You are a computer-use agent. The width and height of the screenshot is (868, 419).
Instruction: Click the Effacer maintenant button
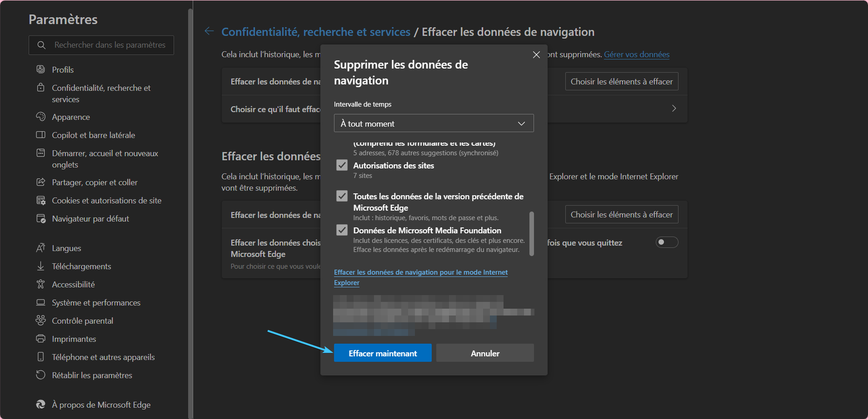(383, 353)
